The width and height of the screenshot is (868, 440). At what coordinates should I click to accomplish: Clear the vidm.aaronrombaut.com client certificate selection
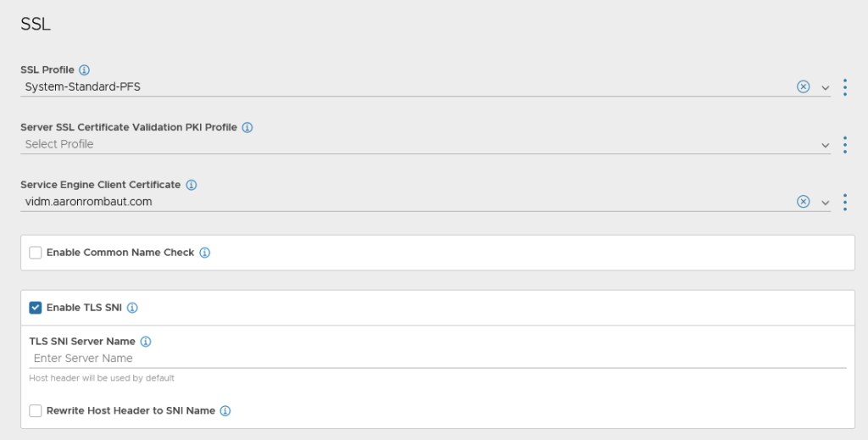(803, 202)
